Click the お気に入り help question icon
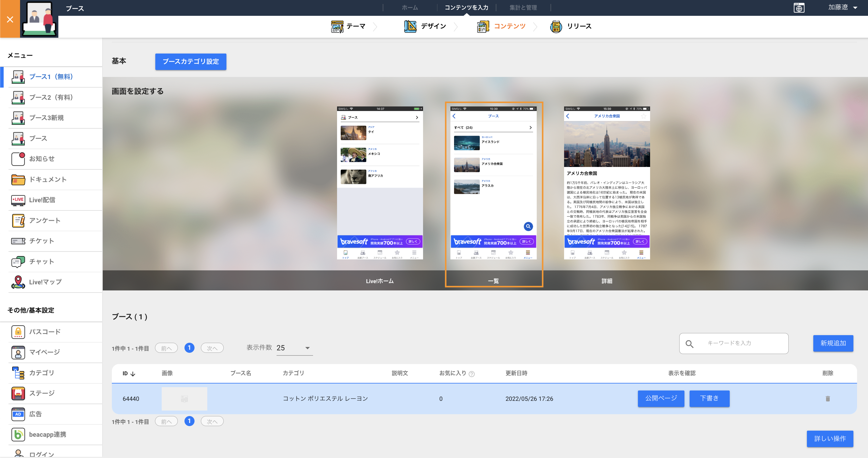The width and height of the screenshot is (868, 458). (x=472, y=374)
